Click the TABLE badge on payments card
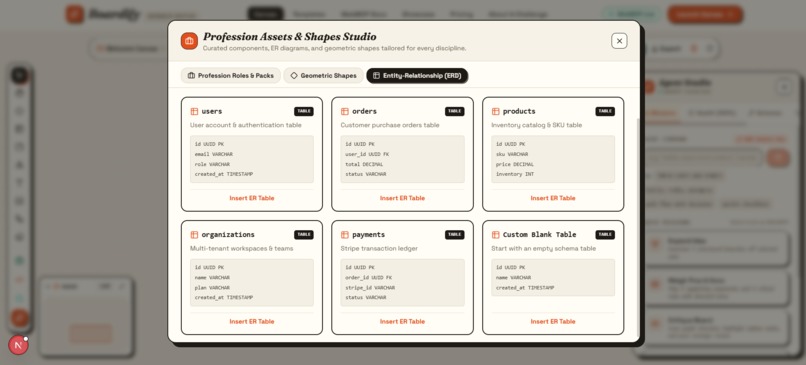 454,234
